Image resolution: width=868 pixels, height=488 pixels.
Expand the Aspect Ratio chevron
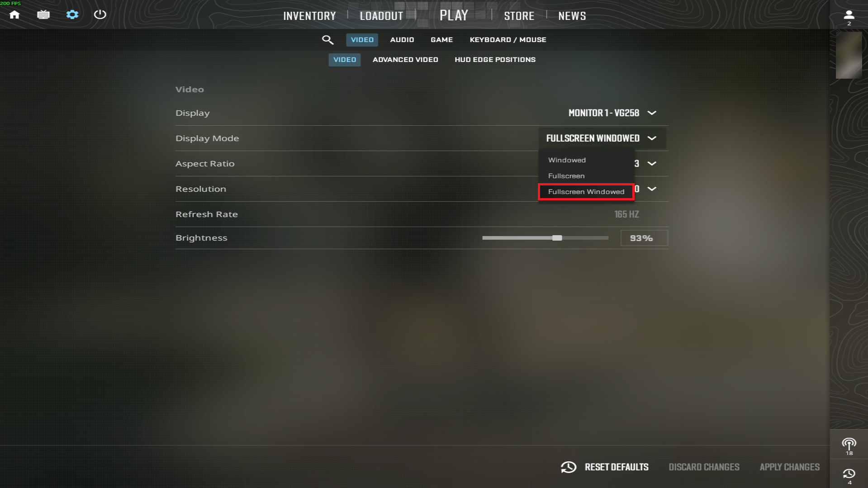coord(652,164)
